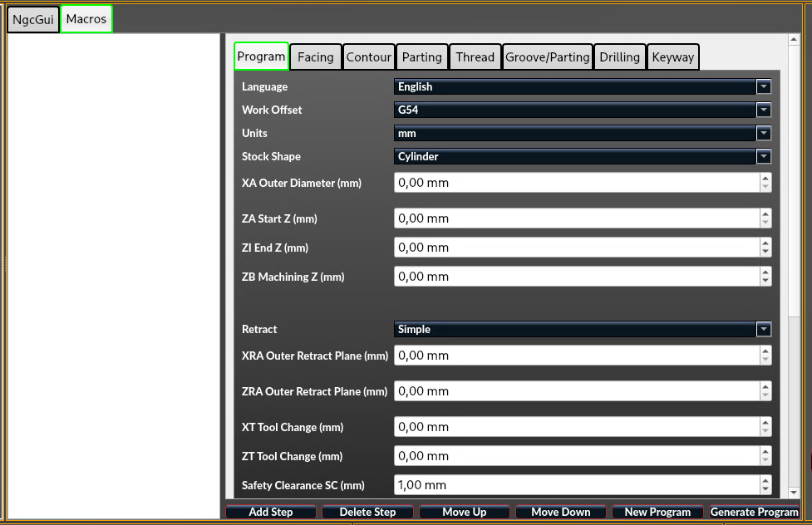Click the XA Outer Diameter input field
The image size is (812, 525).
[x=575, y=183]
